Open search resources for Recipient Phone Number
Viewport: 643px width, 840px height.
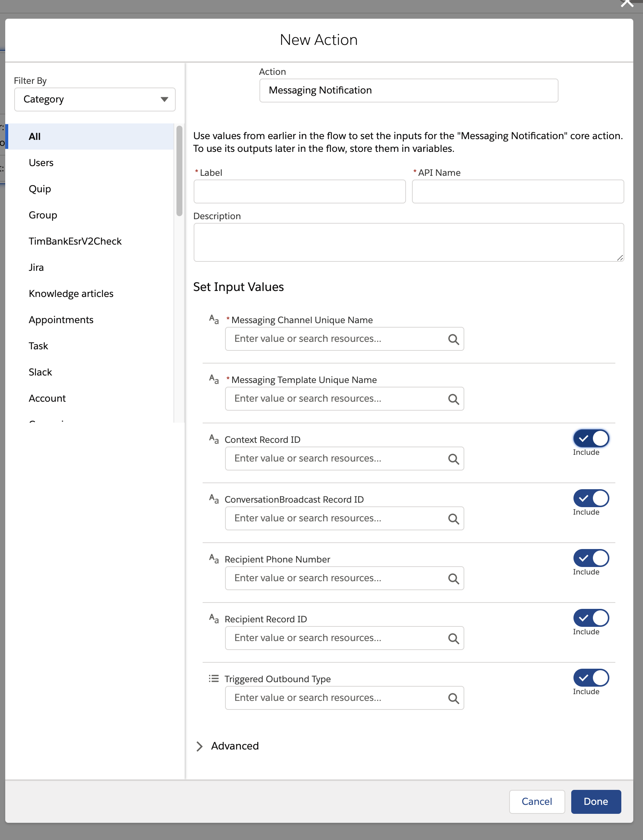pyautogui.click(x=453, y=578)
